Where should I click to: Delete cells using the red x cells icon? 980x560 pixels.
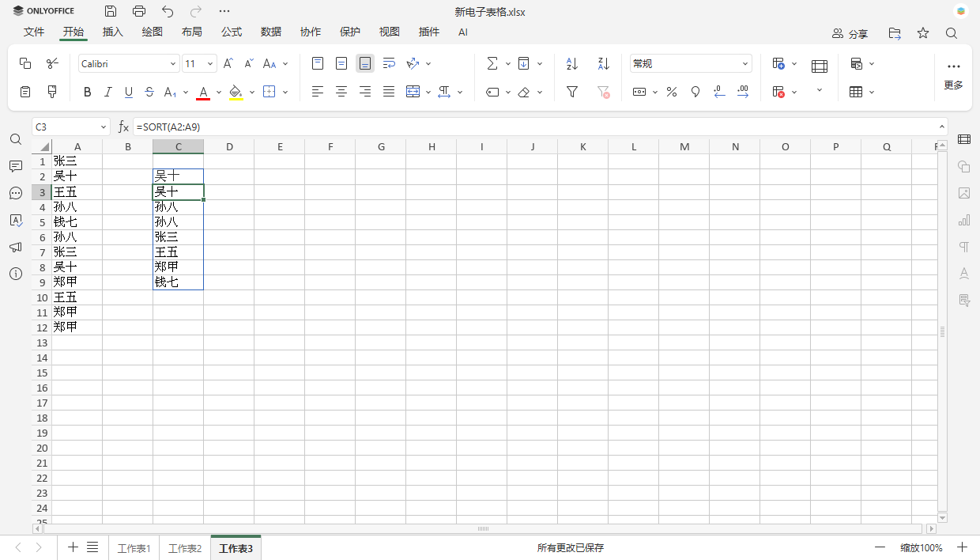(x=778, y=92)
